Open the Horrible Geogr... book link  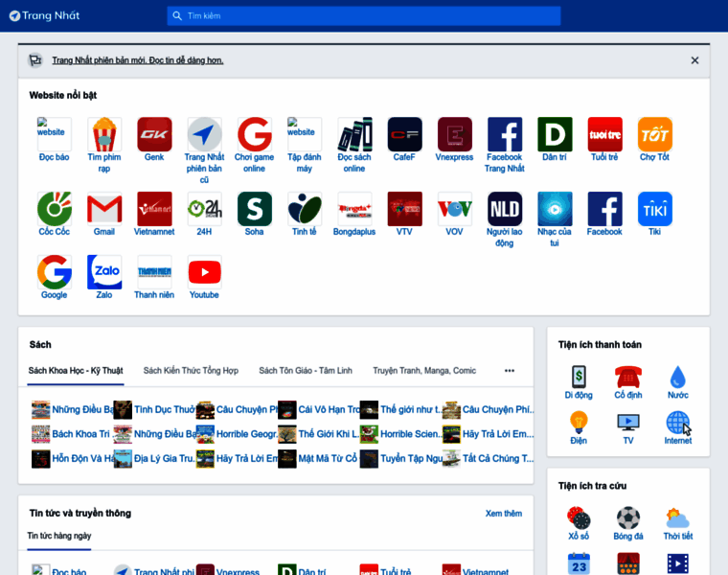pyautogui.click(x=246, y=434)
